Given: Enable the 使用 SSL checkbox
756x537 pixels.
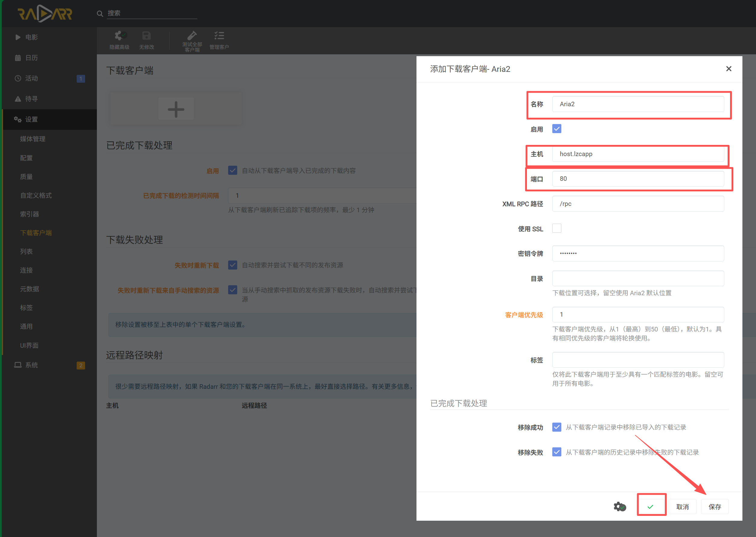Looking at the screenshot, I should click(x=557, y=229).
